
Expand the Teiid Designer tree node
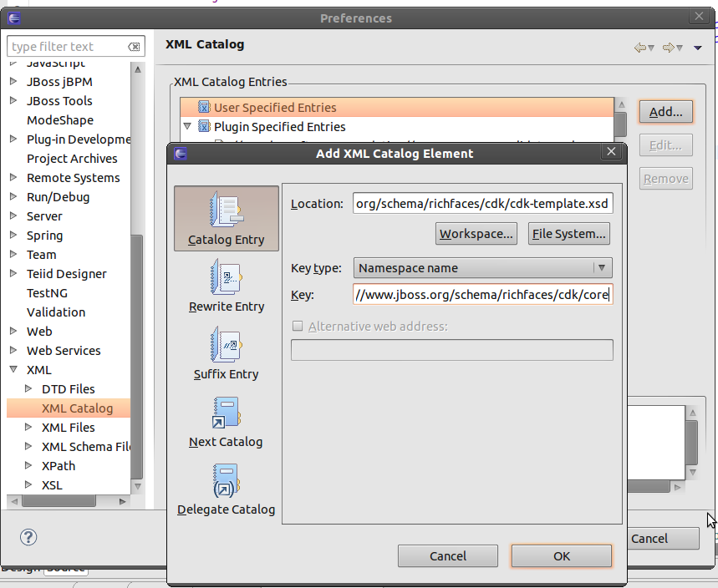tap(13, 273)
